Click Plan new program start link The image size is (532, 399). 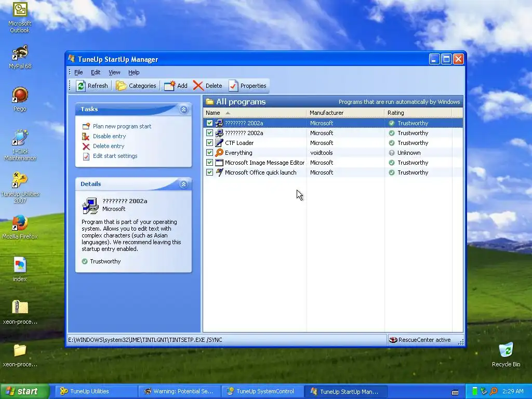click(x=122, y=126)
